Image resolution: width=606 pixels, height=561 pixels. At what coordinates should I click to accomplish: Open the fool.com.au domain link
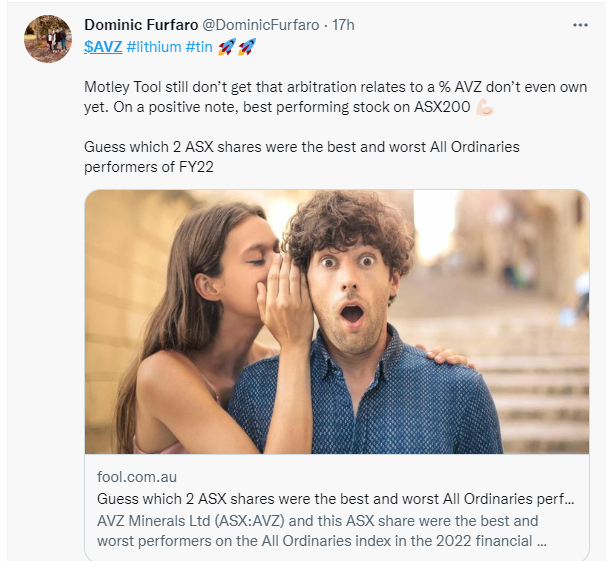click(x=137, y=477)
